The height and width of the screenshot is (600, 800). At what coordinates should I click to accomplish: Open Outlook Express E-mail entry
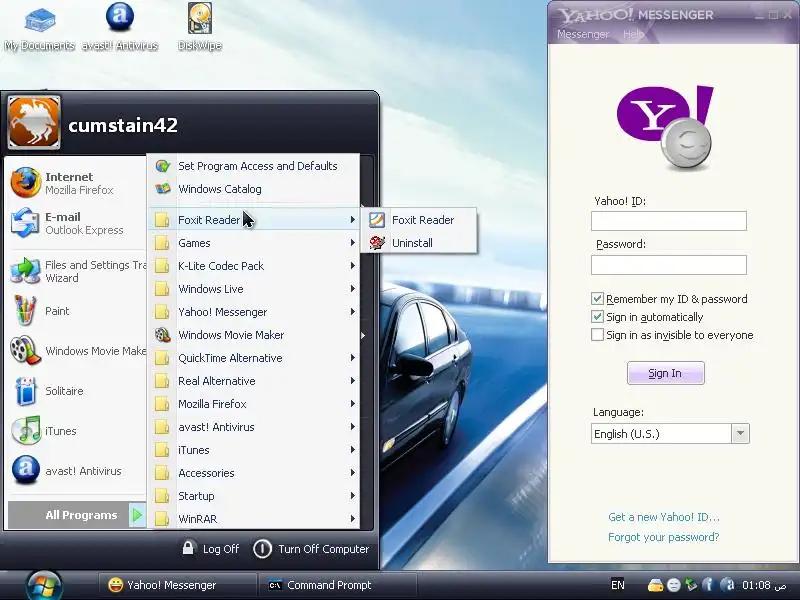77,223
